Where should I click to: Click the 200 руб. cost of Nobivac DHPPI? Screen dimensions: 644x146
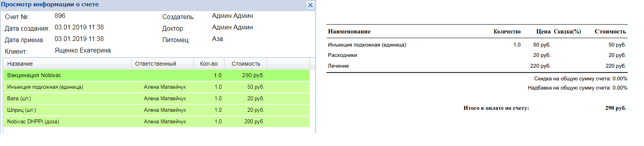tap(254, 121)
